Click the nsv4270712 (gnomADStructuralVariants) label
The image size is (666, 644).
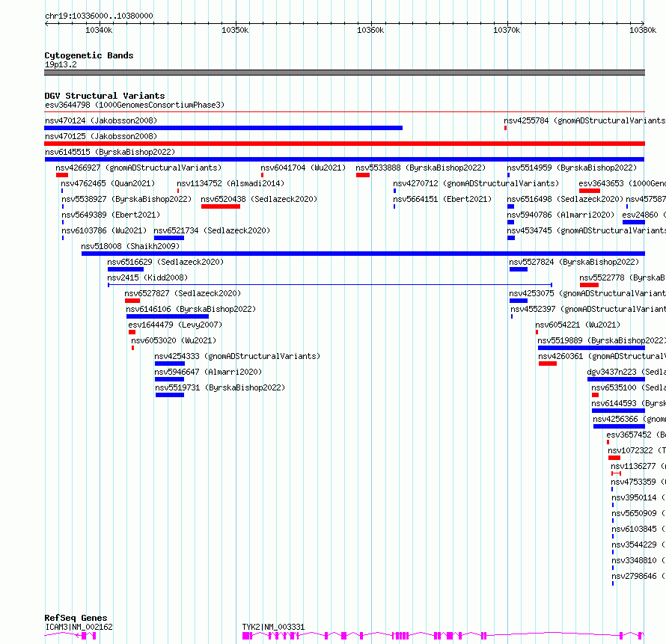click(x=476, y=183)
